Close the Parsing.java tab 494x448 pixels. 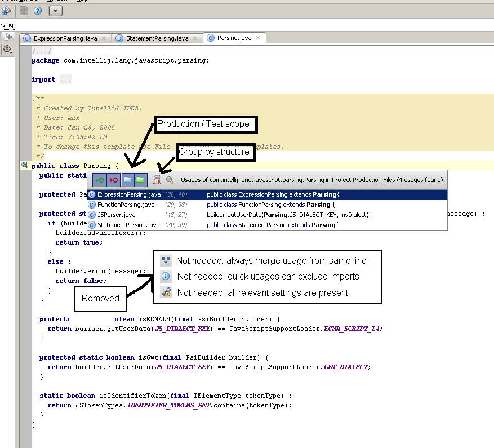(258, 38)
